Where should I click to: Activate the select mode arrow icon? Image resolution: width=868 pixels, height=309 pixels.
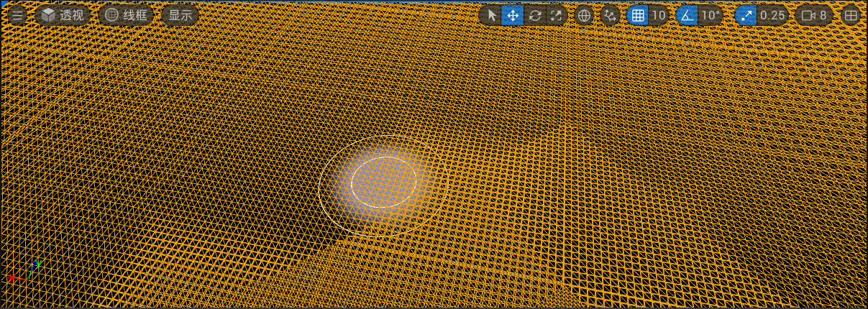click(x=491, y=15)
